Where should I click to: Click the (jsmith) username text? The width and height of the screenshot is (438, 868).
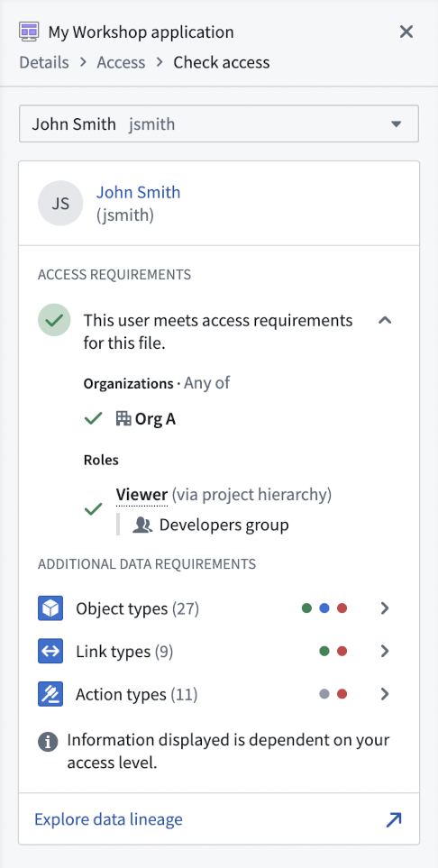click(x=125, y=215)
